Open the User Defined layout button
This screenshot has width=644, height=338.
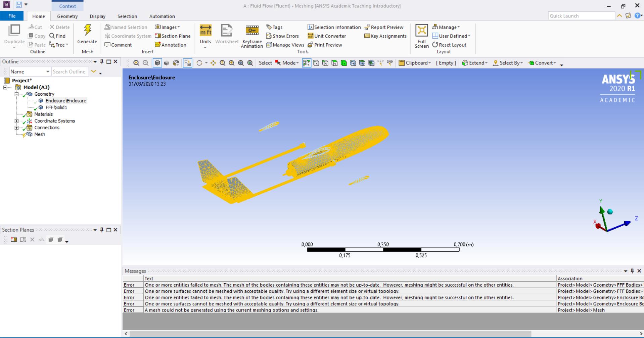[451, 36]
